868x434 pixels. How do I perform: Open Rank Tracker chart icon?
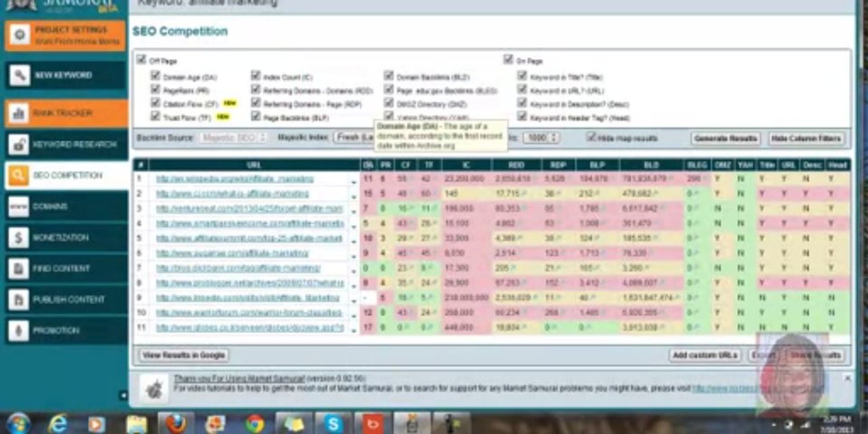point(19,113)
